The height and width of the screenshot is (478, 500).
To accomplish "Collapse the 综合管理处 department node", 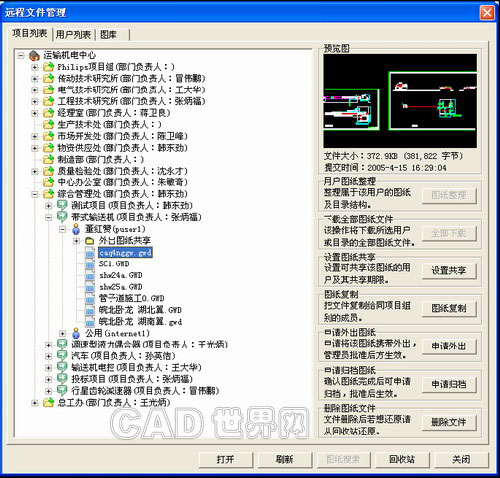I will point(34,194).
